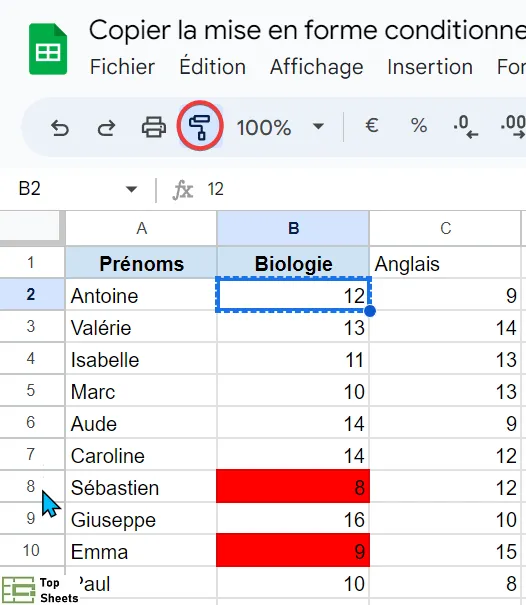This screenshot has height=605, width=526.
Task: Select row 7 header
Action: (31, 455)
